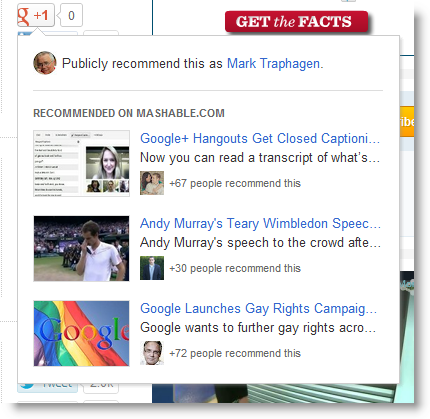Screen dimensions: 430x419
Task: Click the rainbow Google flag thumbnail
Action: tap(81, 333)
